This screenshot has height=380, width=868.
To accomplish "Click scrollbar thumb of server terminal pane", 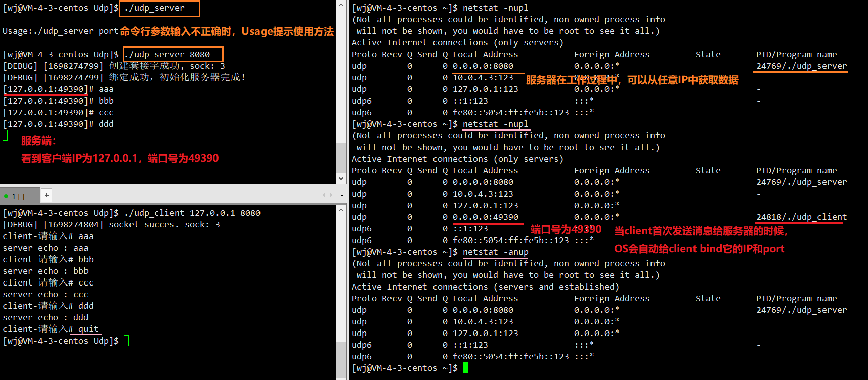I will (x=341, y=158).
